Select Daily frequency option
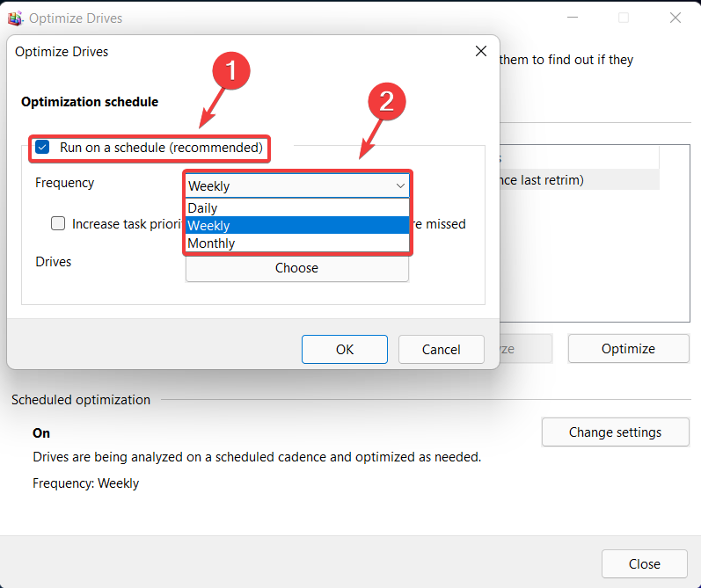 click(x=297, y=207)
